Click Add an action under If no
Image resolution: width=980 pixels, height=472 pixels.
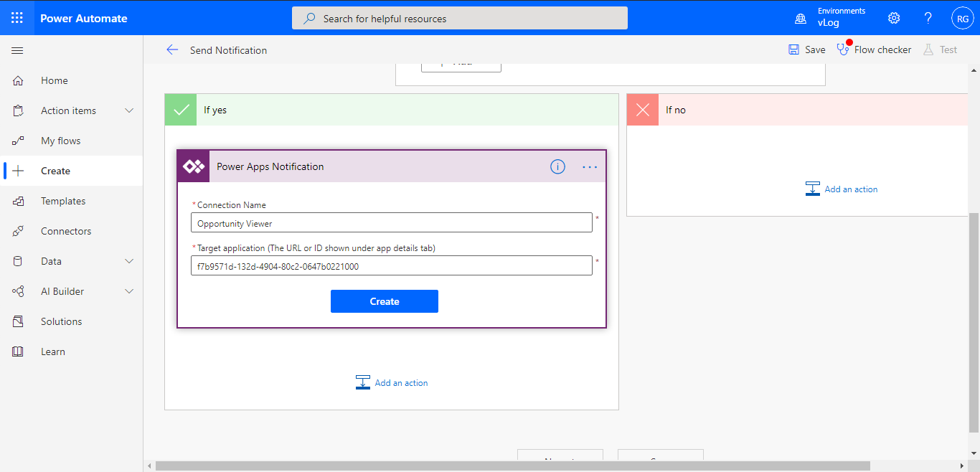coord(842,189)
